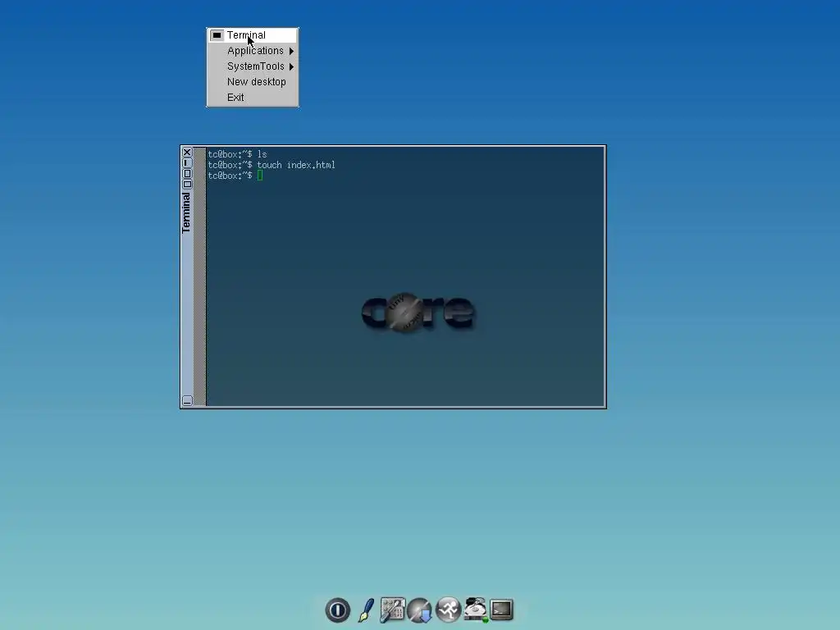840x630 pixels.
Task: Click the 'touch index.html' command line
Action: (x=272, y=165)
